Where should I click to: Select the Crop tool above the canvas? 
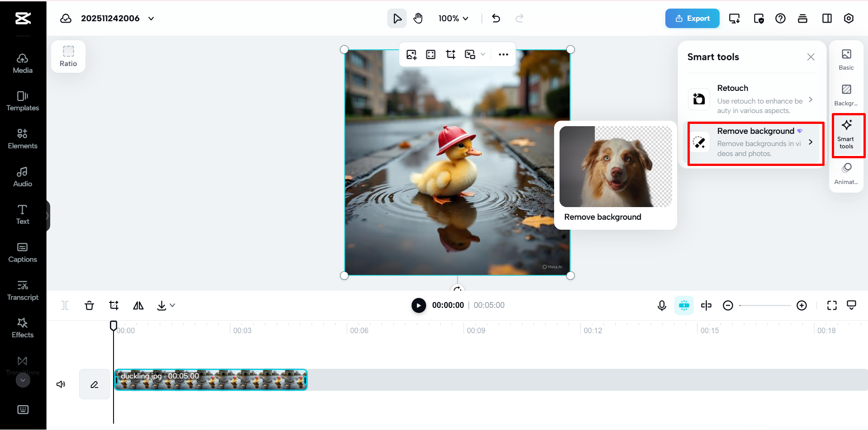(x=451, y=54)
